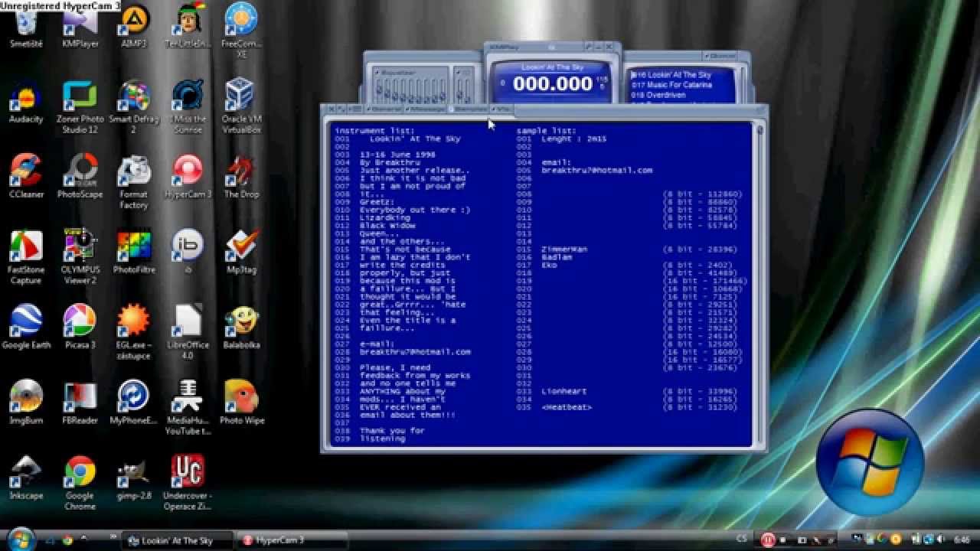The image size is (980, 551).
Task: Click 'Thank you for' instrument line 038
Action: tap(392, 431)
